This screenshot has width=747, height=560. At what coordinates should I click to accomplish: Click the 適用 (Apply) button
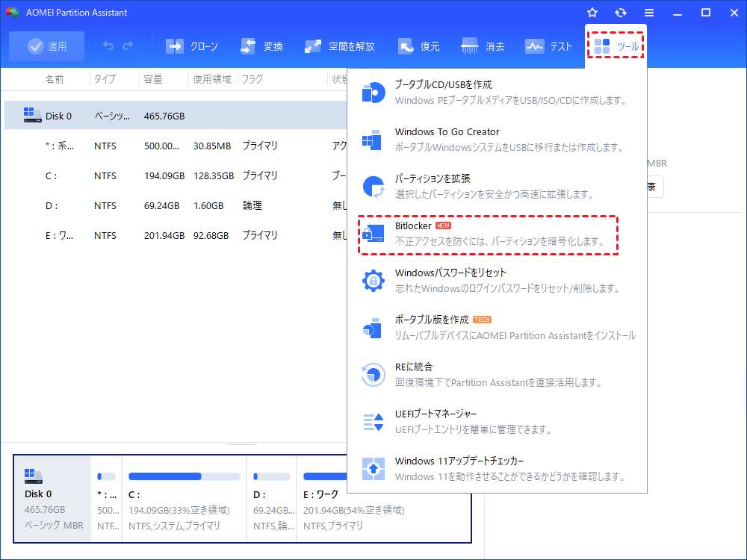(46, 46)
